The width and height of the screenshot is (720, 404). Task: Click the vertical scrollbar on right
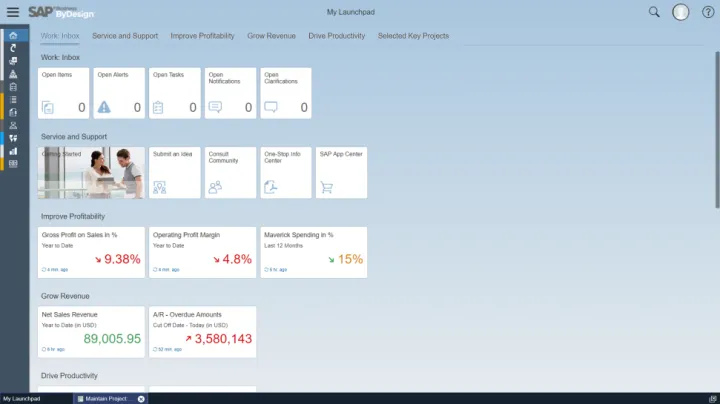pos(716,120)
